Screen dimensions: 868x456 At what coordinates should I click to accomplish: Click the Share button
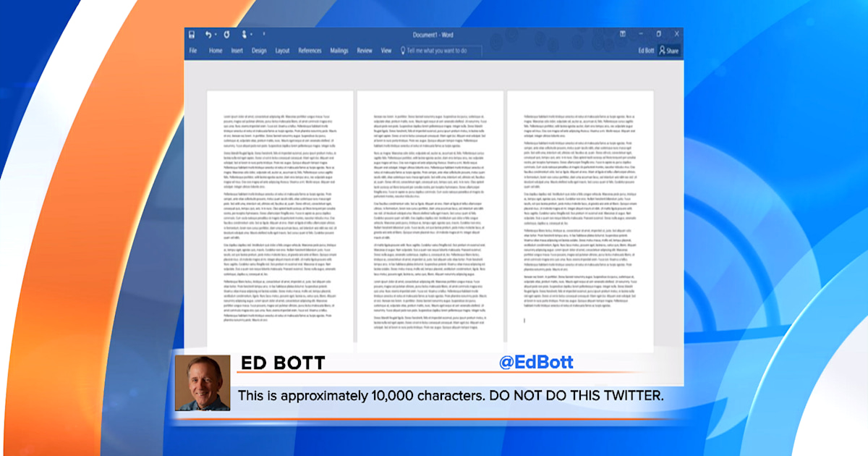coord(669,51)
